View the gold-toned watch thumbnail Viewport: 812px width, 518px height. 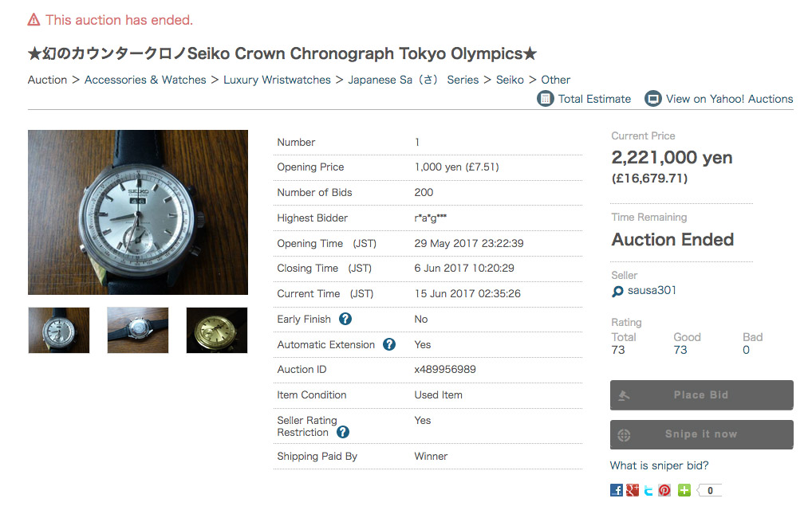tap(217, 330)
